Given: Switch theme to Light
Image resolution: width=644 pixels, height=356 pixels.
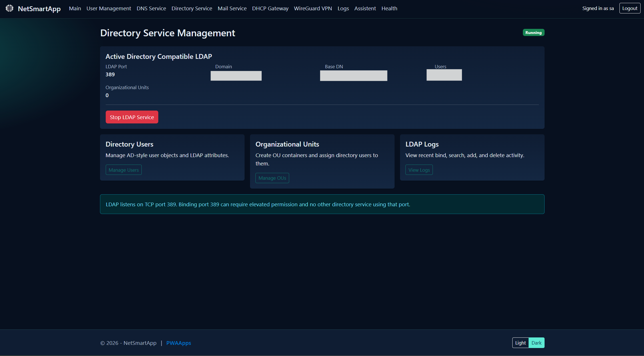Looking at the screenshot, I should [521, 343].
